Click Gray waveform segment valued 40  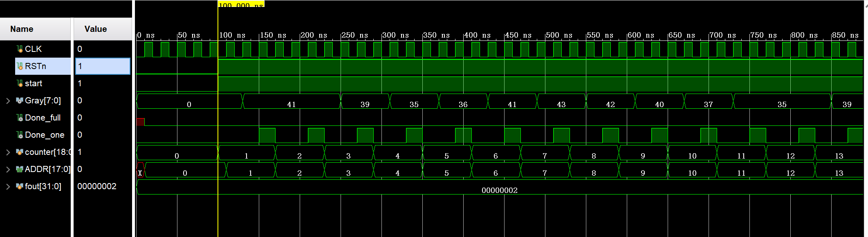point(659,101)
